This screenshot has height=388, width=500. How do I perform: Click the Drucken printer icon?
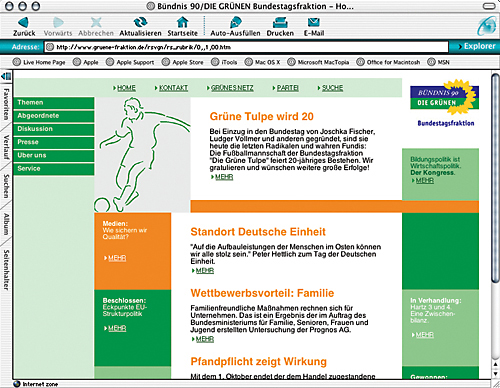pos(280,22)
